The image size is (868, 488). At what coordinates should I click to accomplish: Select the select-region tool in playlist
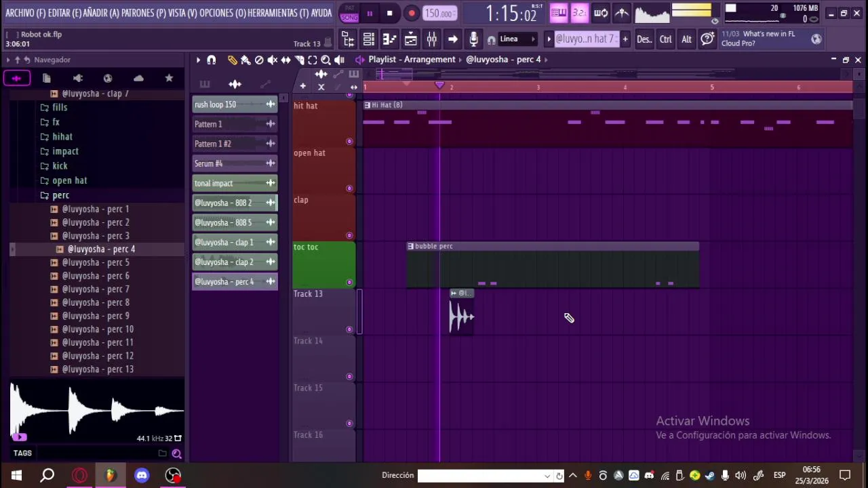coord(313,60)
